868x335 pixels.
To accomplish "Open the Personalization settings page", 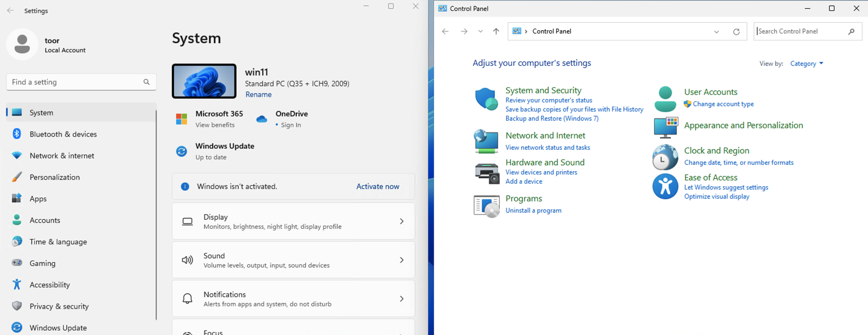I will (x=55, y=177).
